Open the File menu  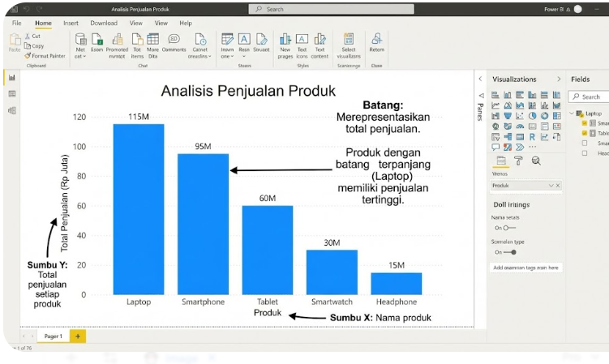[x=16, y=24]
